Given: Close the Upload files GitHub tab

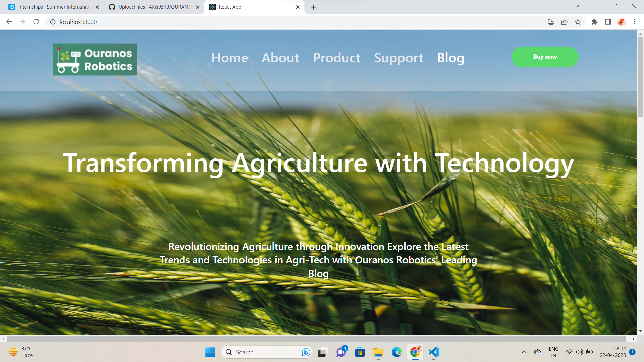Looking at the screenshot, I should (x=197, y=7).
